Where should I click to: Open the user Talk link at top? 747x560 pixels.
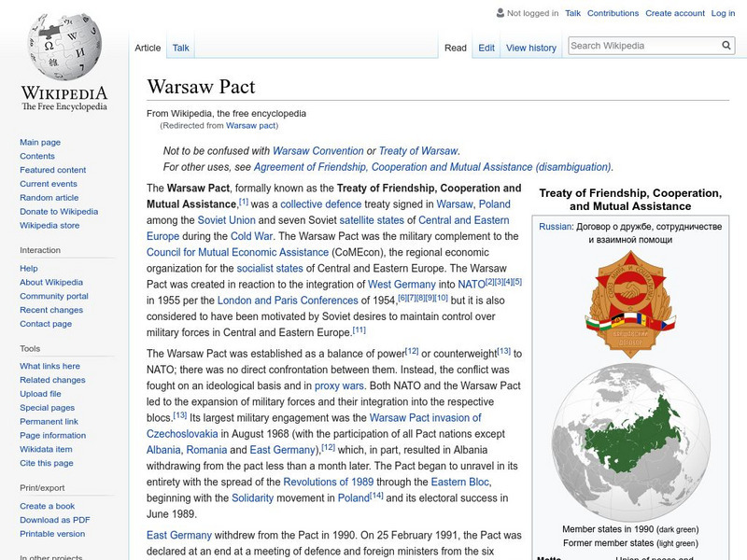[x=572, y=13]
